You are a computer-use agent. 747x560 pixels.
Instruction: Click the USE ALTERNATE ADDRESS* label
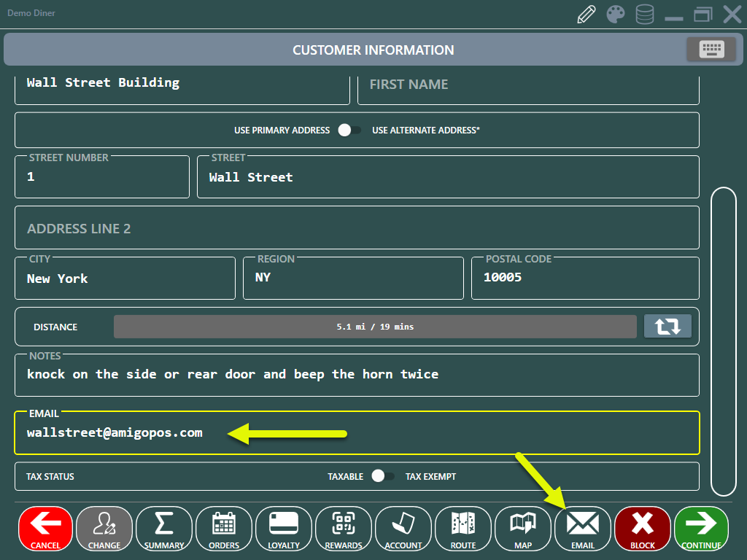tap(426, 130)
